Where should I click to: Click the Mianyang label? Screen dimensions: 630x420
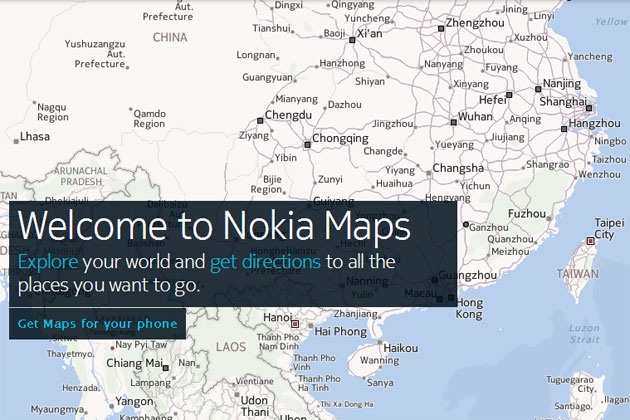297,99
